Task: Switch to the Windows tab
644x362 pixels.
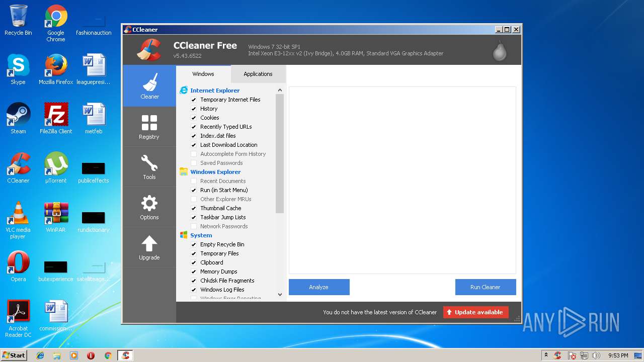Action: (x=203, y=74)
